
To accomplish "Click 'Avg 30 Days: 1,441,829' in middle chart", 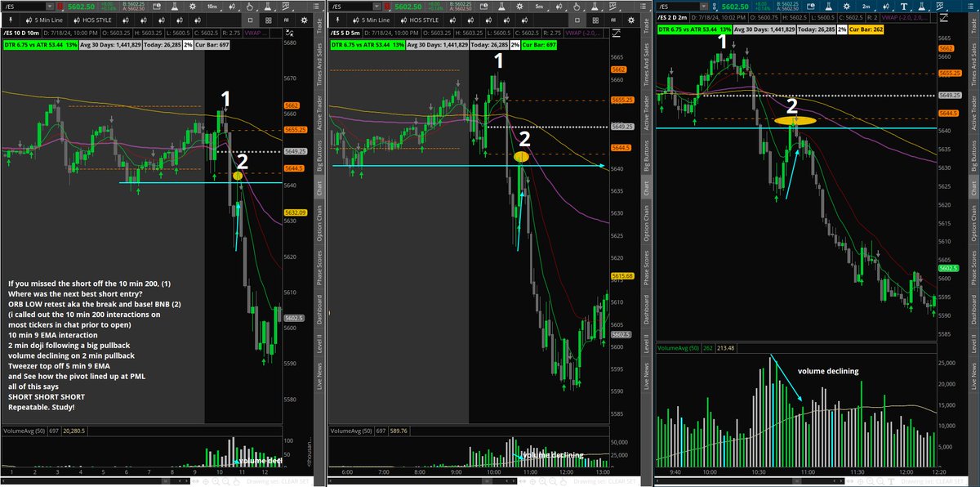I will click(x=437, y=45).
